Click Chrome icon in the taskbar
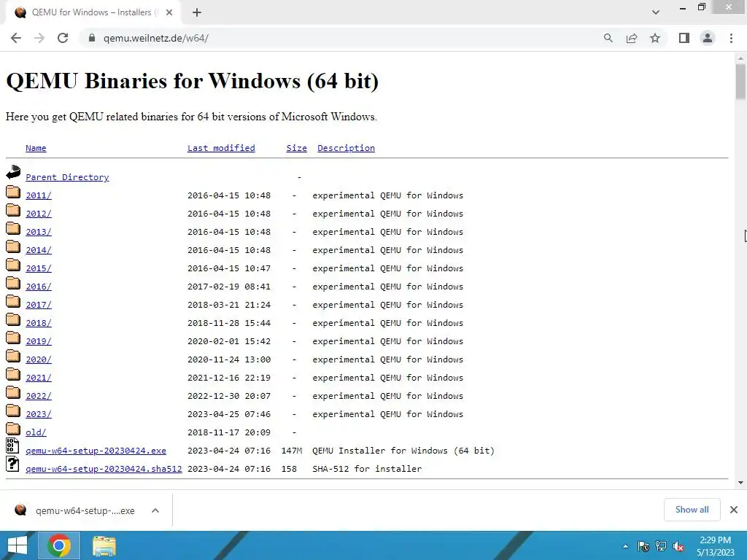The image size is (747, 560). (x=59, y=545)
